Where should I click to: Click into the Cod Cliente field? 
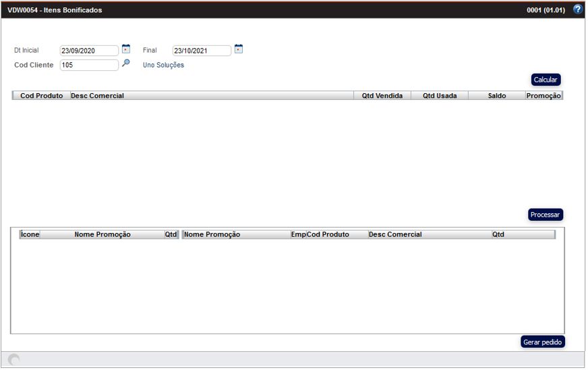coord(89,65)
